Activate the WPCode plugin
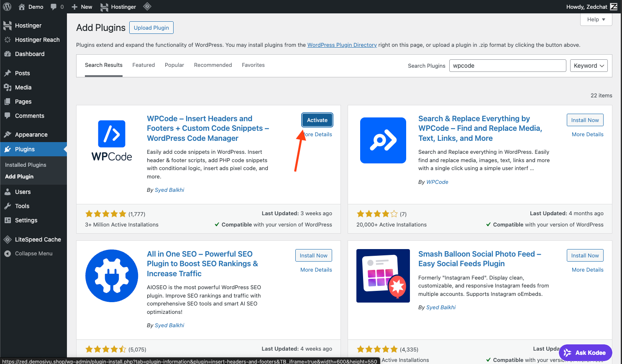This screenshot has width=622, height=364. click(x=317, y=120)
